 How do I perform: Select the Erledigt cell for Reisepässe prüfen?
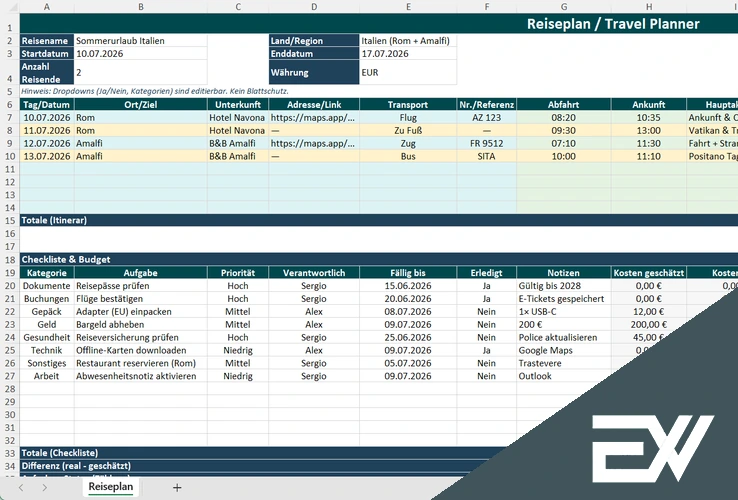(x=486, y=285)
